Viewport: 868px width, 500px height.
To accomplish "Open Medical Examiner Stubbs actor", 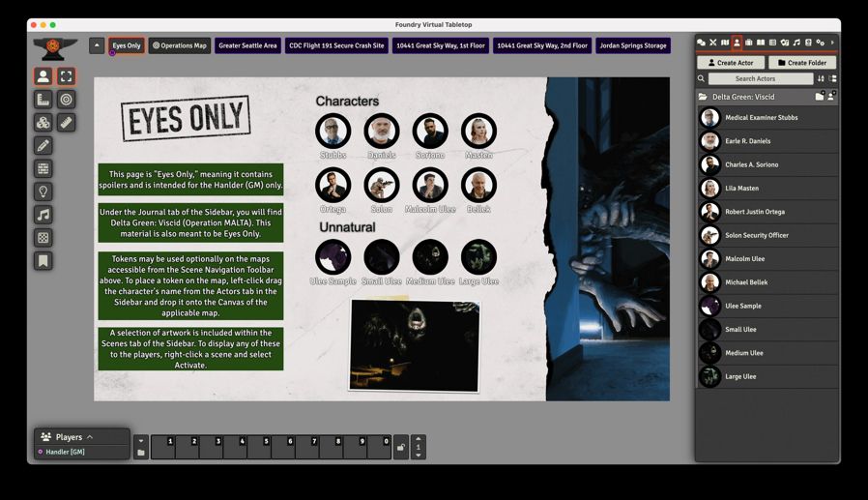I will click(x=767, y=117).
